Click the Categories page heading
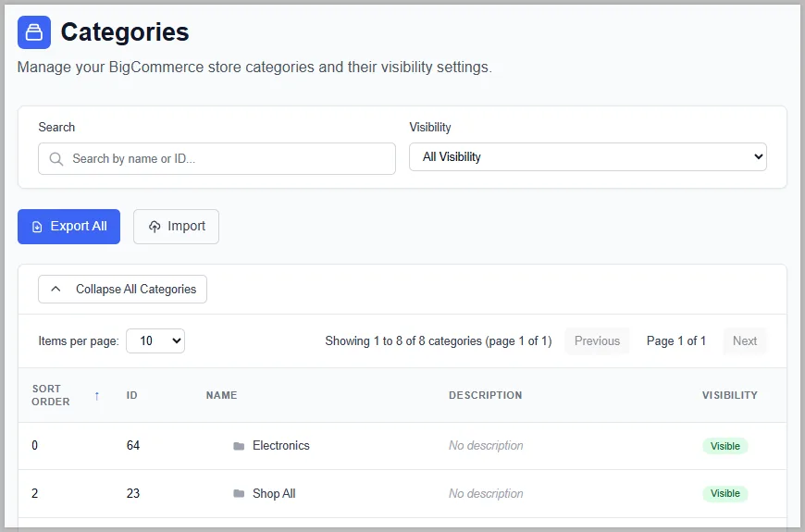The height and width of the screenshot is (532, 805). click(x=125, y=31)
